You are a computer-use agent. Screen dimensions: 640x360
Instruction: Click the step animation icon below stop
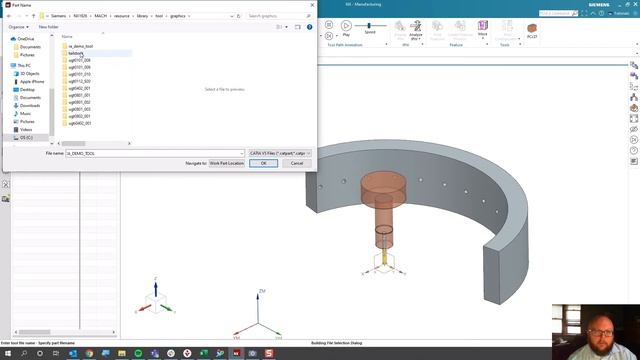pyautogui.click(x=329, y=36)
